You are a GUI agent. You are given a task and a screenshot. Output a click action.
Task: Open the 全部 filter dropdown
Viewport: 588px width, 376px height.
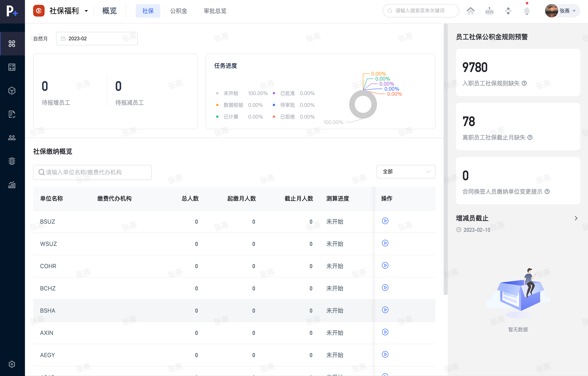point(405,172)
